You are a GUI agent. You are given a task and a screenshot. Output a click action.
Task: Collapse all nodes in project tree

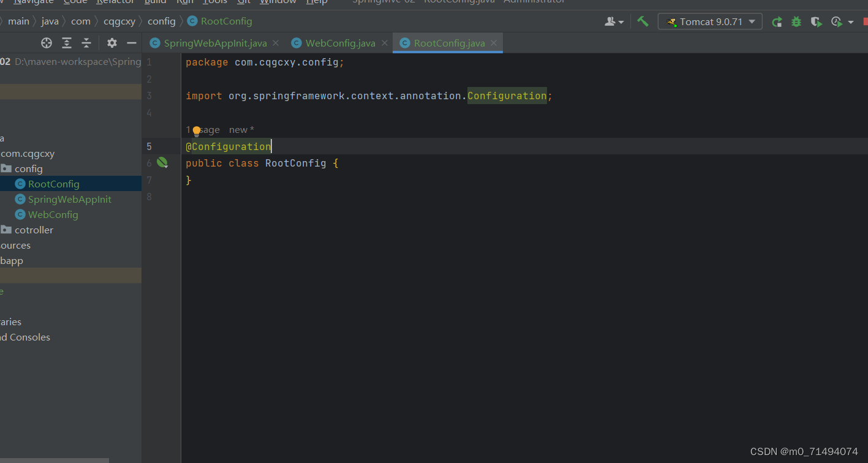(x=86, y=43)
